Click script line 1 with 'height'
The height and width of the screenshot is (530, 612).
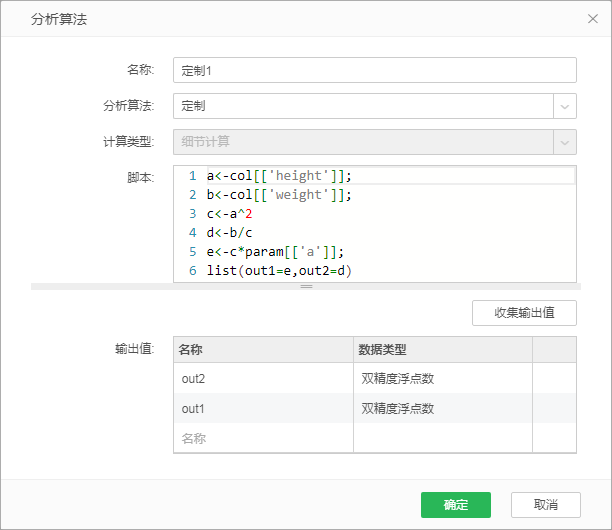point(280,176)
